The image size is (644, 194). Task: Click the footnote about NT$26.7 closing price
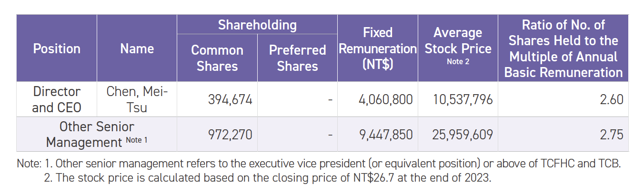click(274, 179)
